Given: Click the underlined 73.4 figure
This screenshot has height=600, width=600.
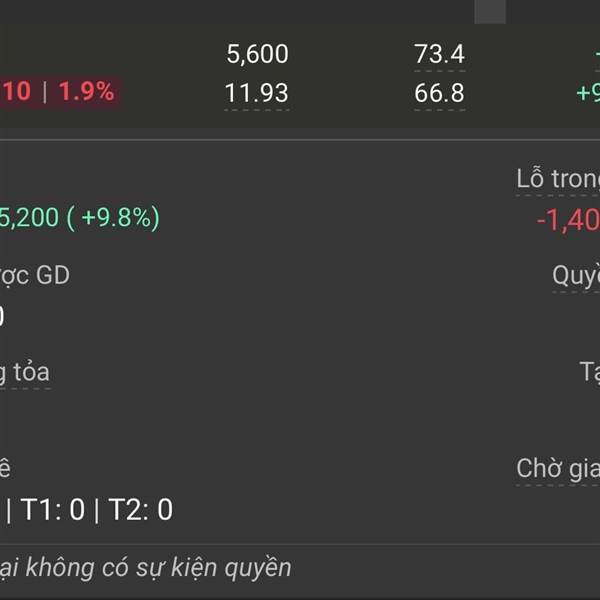Looking at the screenshot, I should tap(439, 54).
